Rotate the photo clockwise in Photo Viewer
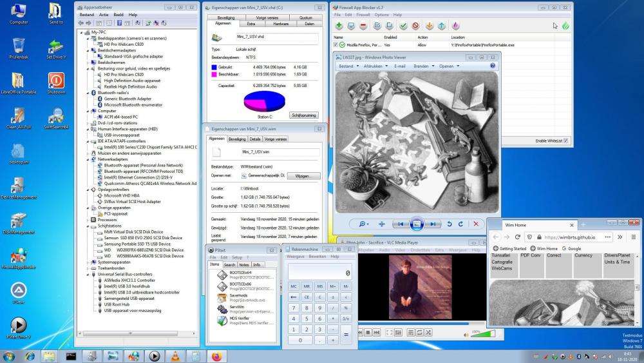Image resolution: width=644 pixels, height=363 pixels. pyautogui.click(x=460, y=224)
